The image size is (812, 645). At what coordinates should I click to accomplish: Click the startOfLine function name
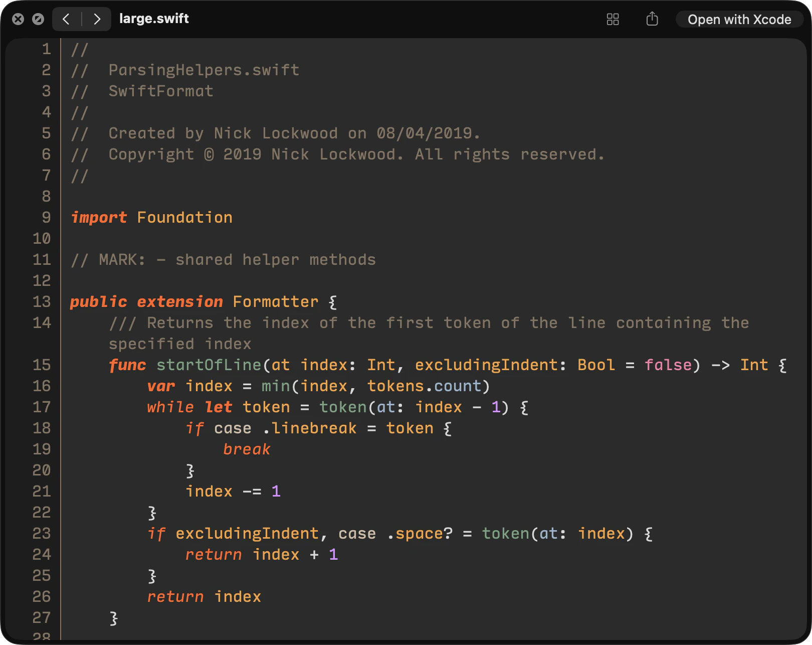(209, 365)
